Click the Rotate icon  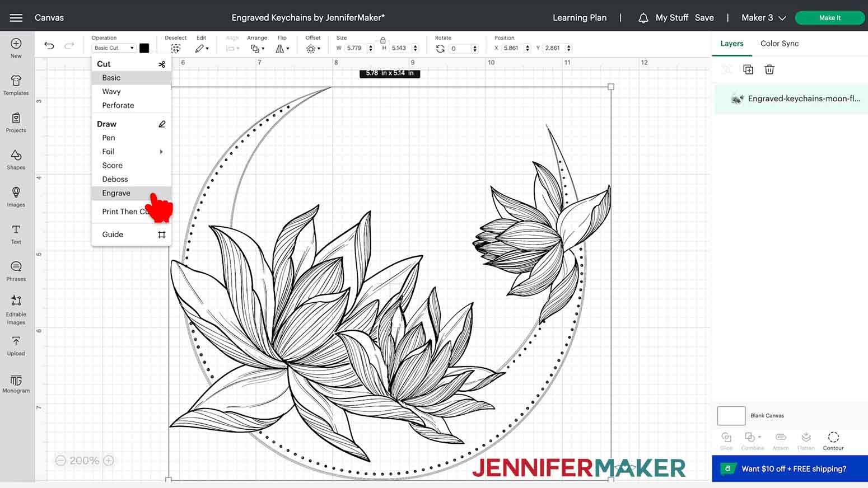(x=440, y=49)
